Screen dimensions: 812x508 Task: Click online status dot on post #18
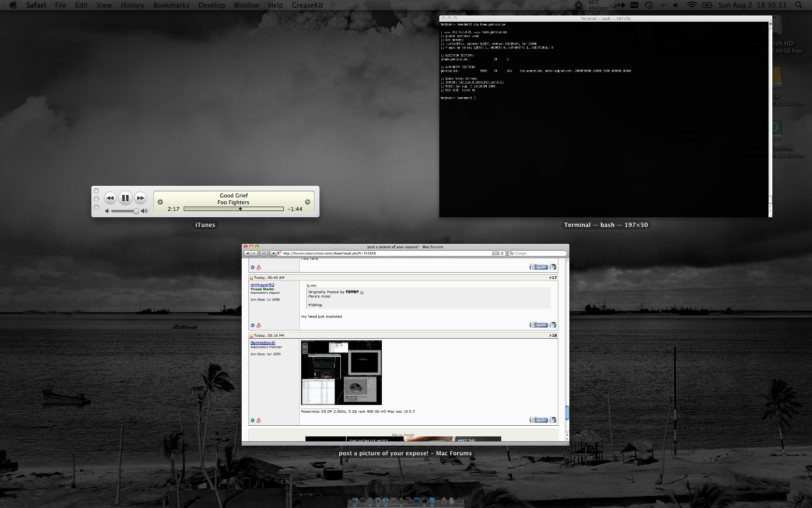(x=252, y=420)
